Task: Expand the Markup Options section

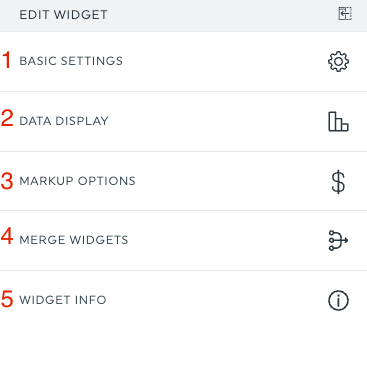Action: tap(183, 181)
